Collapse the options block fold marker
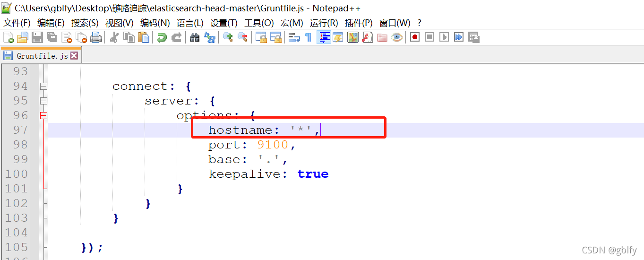 pyautogui.click(x=43, y=115)
